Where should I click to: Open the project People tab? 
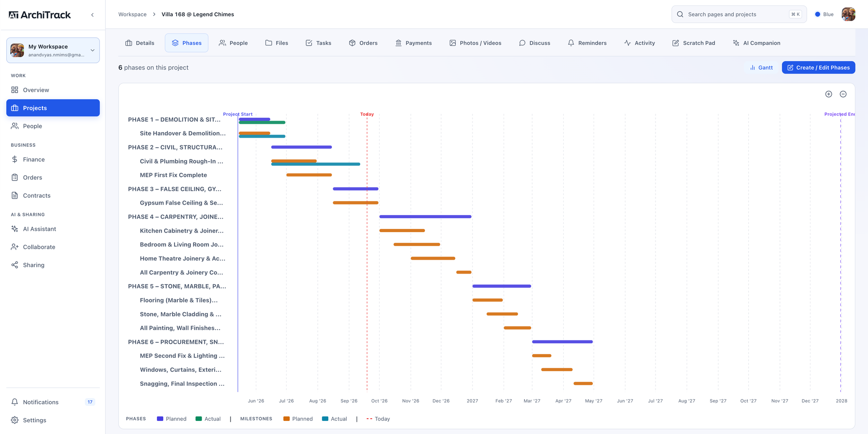(x=233, y=43)
